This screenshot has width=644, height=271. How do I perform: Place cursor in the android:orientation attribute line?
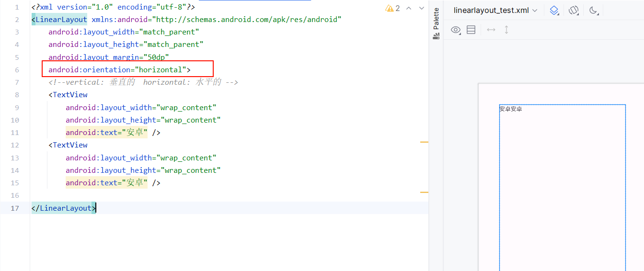pos(119,70)
